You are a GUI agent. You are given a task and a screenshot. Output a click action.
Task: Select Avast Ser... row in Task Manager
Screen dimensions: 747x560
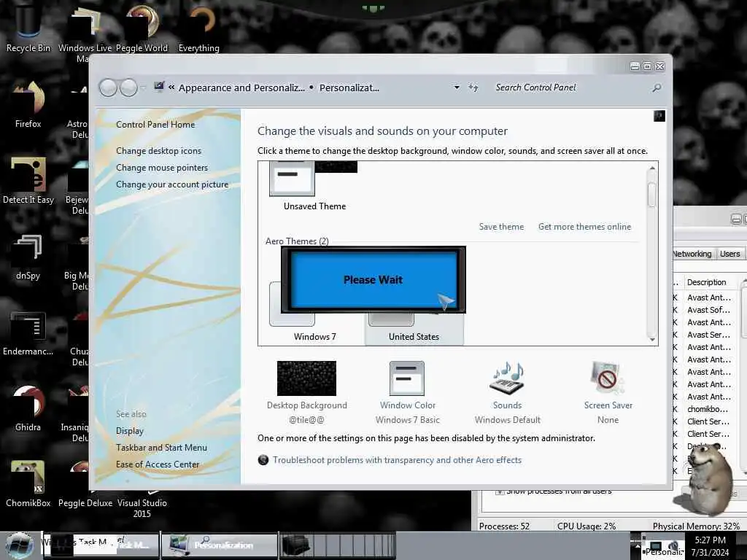tap(708, 335)
